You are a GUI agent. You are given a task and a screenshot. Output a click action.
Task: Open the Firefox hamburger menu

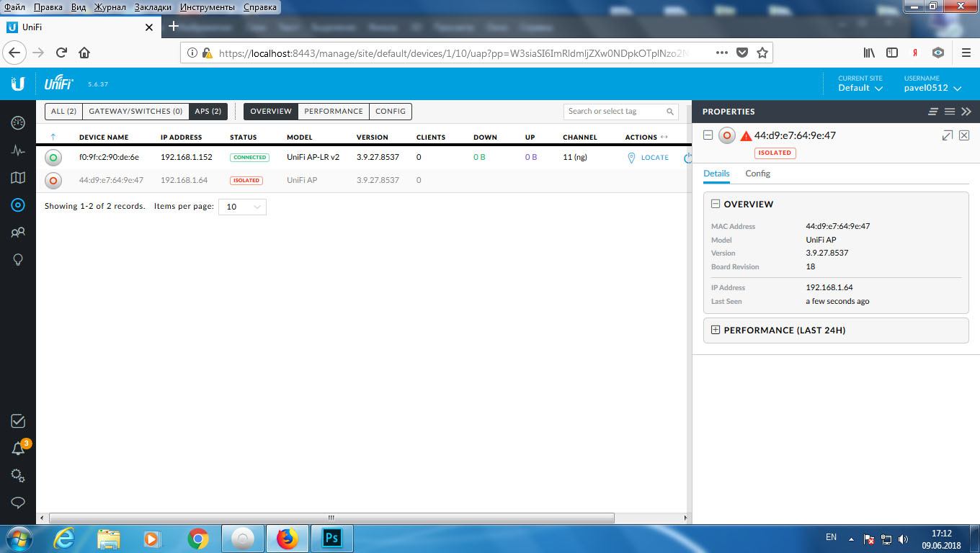966,53
